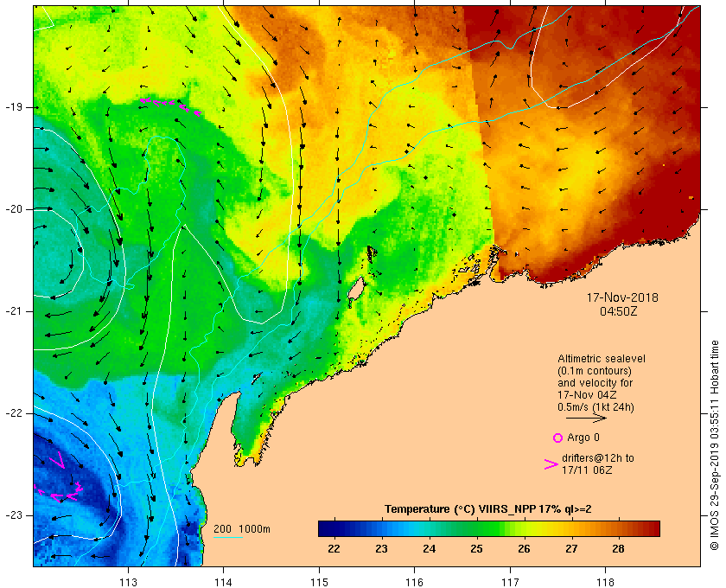Click the 200 1000m depth legend label
This screenshot has width=726, height=588.
click(x=242, y=529)
